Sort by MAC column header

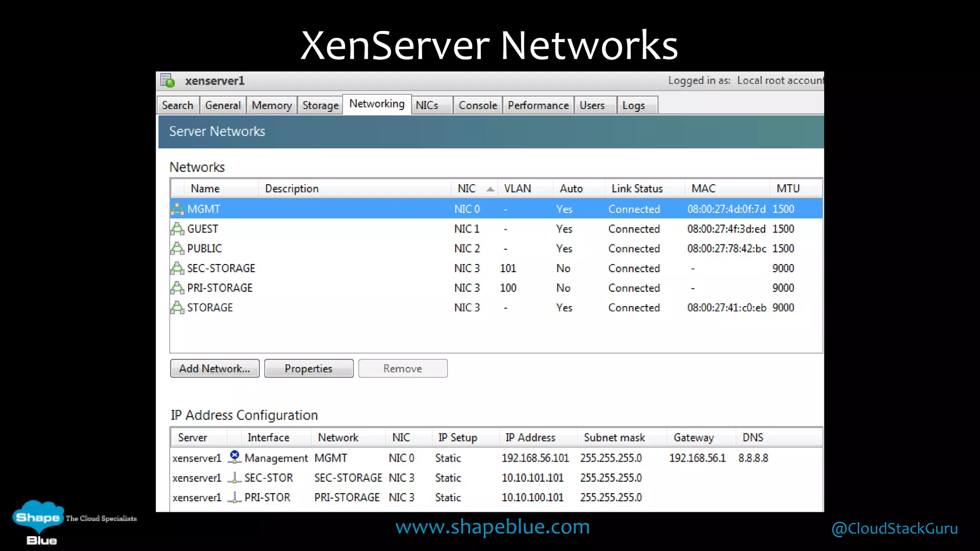click(x=727, y=188)
